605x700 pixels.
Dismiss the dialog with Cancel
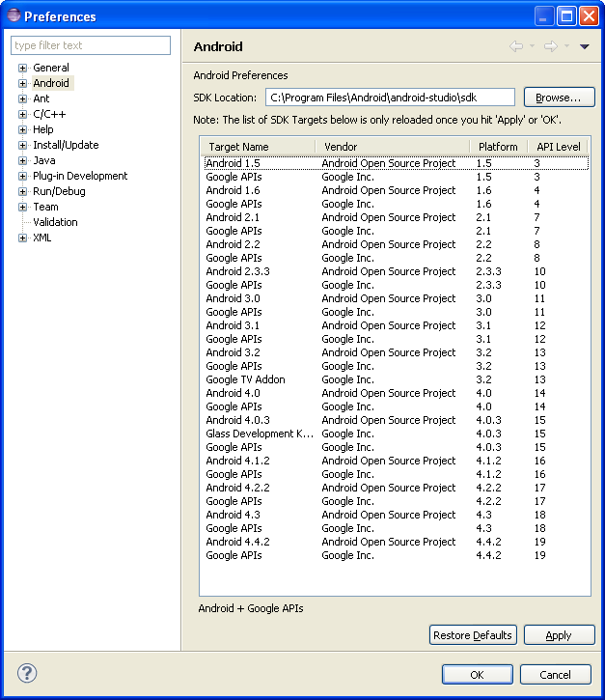[556, 674]
